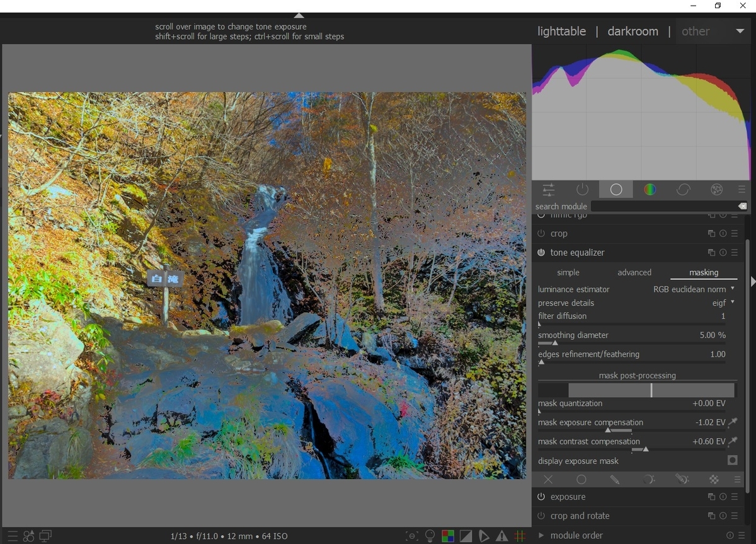Click in search module input field
The image size is (756, 544).
[664, 206]
